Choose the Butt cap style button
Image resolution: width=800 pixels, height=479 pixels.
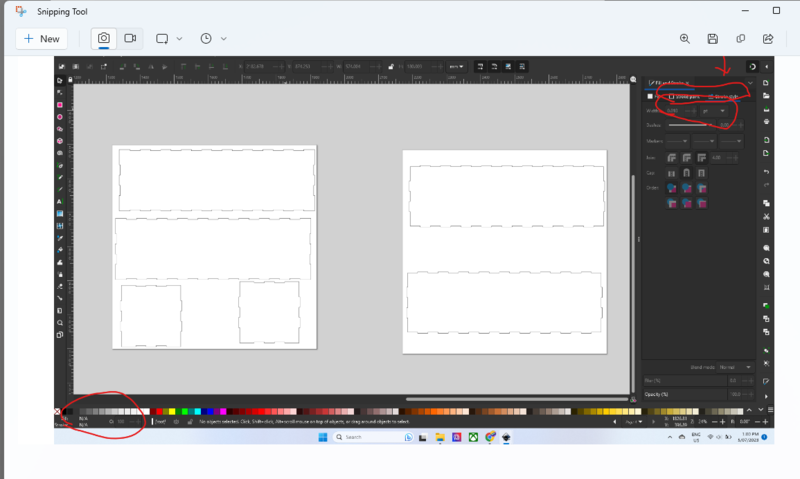671,173
